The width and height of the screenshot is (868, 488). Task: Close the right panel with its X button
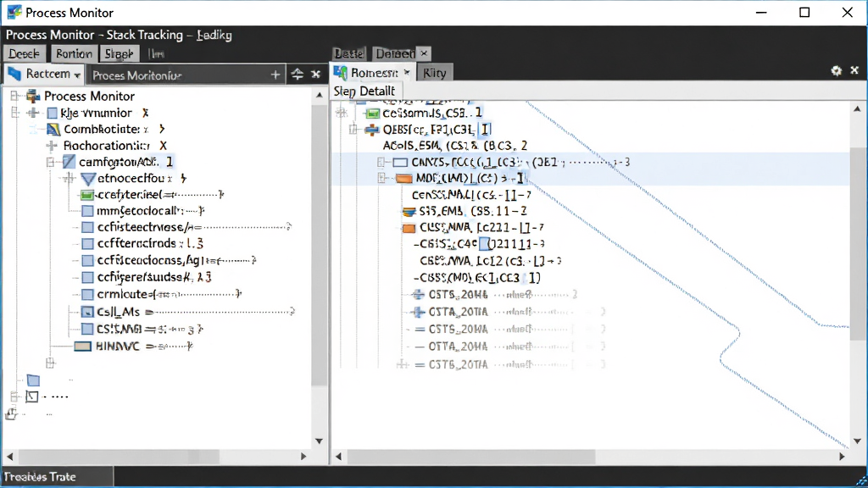[x=854, y=70]
